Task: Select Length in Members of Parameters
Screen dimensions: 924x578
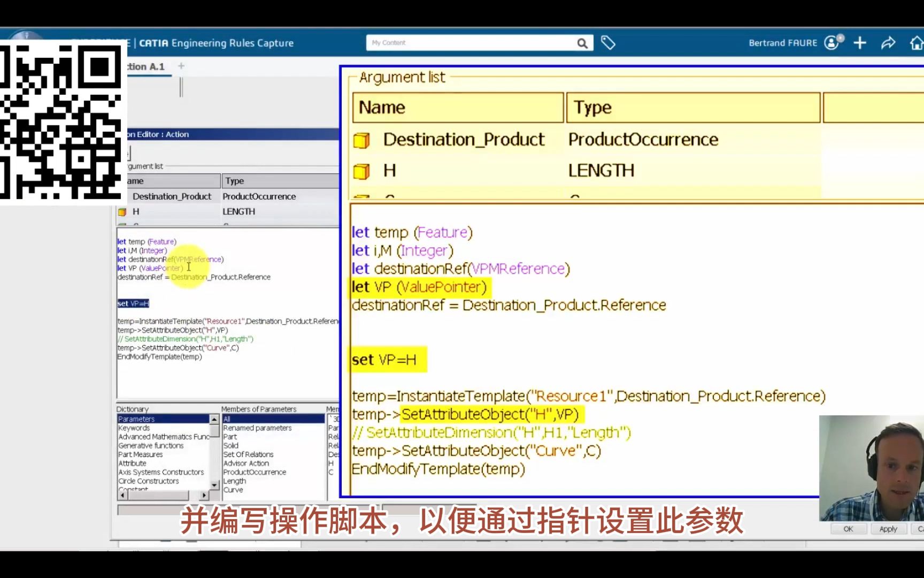Action: pos(235,481)
